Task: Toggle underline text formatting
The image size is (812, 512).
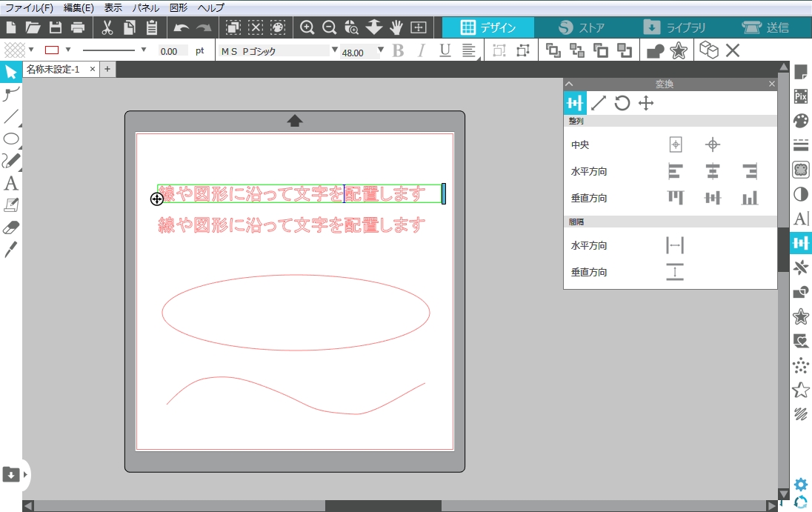Action: click(445, 50)
